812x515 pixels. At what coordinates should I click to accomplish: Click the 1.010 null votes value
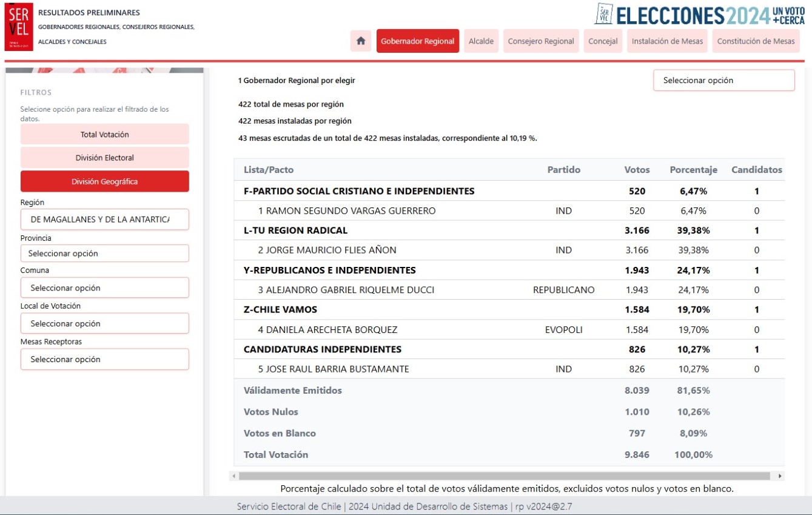coord(637,412)
